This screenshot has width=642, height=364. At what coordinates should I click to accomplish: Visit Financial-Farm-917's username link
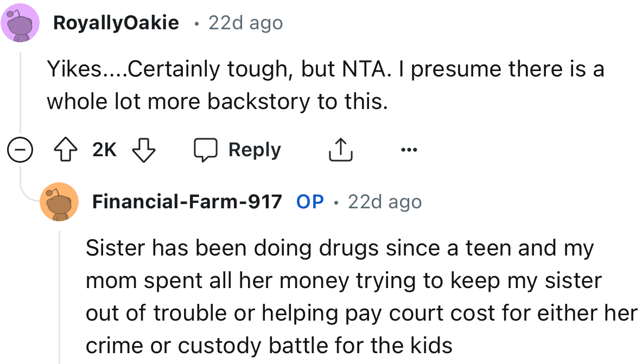click(187, 202)
